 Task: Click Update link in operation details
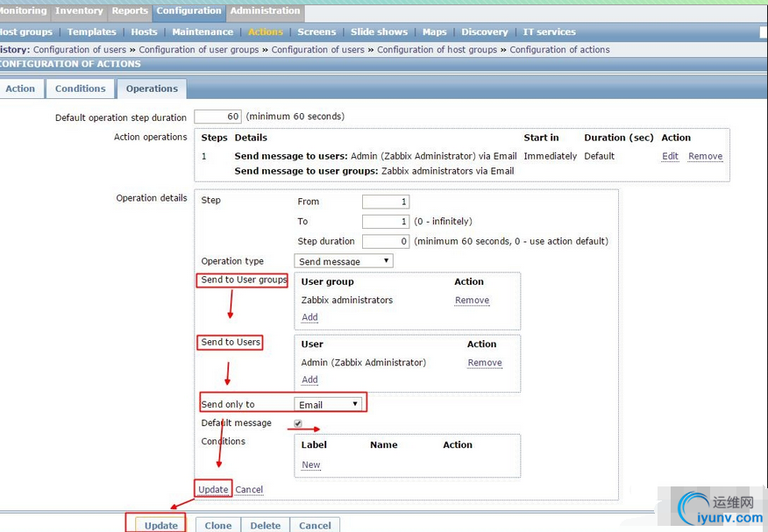click(213, 489)
